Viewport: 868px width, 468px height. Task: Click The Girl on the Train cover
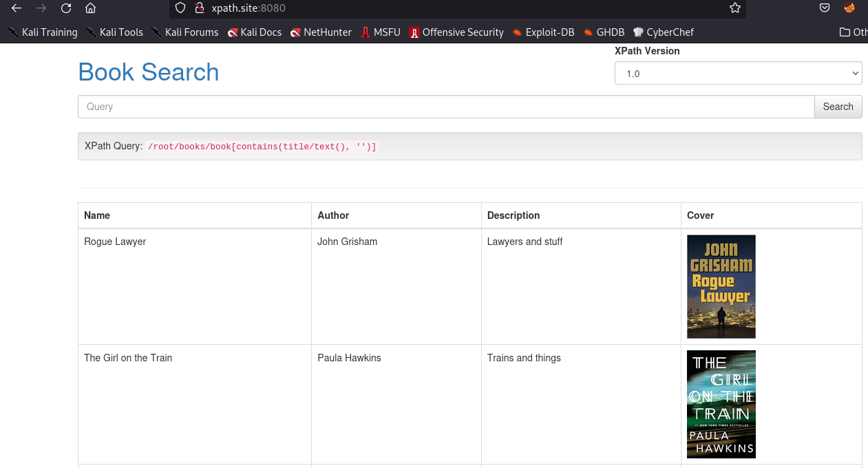pos(721,404)
